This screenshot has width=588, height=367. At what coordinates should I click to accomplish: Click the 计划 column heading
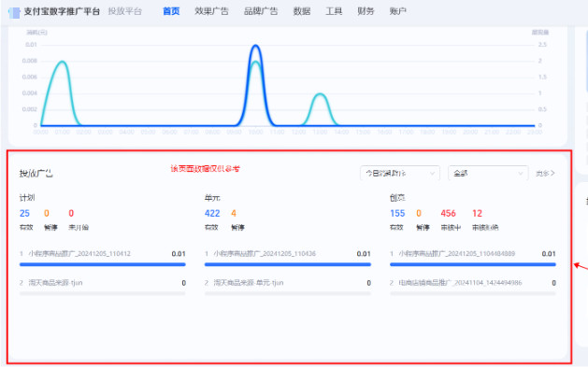[x=27, y=198]
